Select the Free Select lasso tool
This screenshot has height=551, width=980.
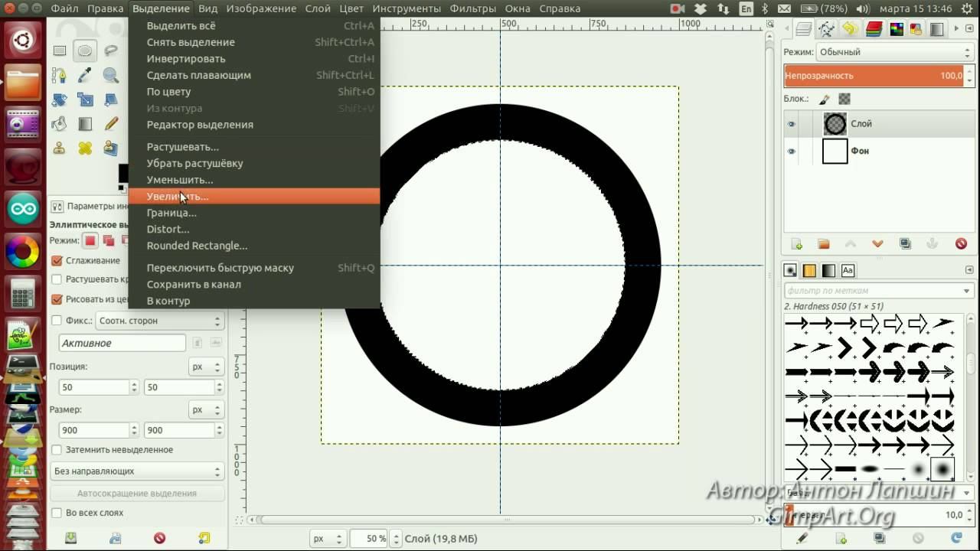tap(111, 51)
